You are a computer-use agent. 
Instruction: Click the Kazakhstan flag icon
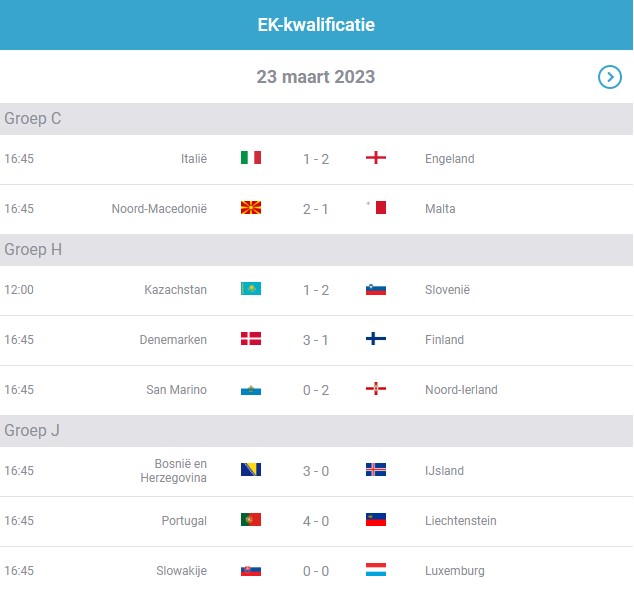click(x=251, y=289)
